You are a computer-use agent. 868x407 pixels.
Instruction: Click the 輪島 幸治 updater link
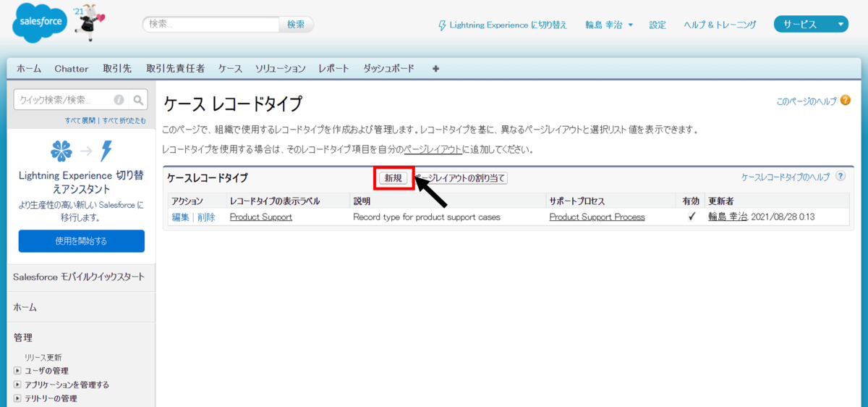click(x=727, y=217)
